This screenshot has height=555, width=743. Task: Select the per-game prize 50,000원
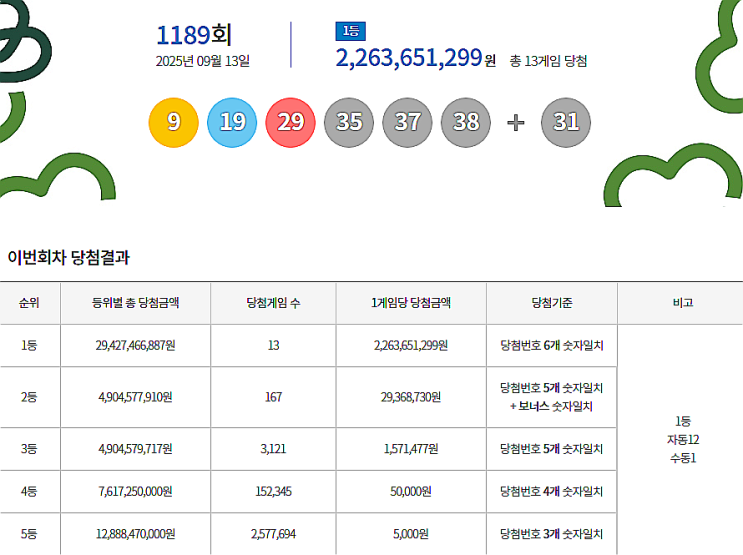411,491
